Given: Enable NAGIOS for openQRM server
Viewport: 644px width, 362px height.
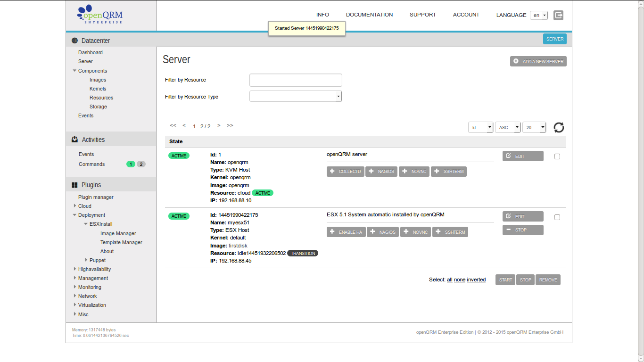Looking at the screenshot, I should [x=381, y=172].
